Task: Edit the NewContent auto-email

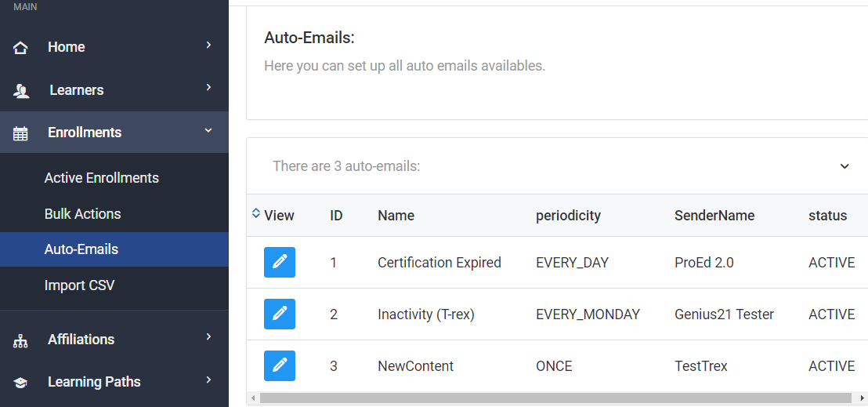Action: (280, 365)
